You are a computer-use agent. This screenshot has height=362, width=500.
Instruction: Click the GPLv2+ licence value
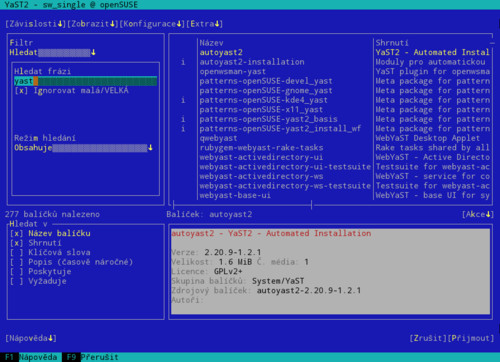[228, 272]
